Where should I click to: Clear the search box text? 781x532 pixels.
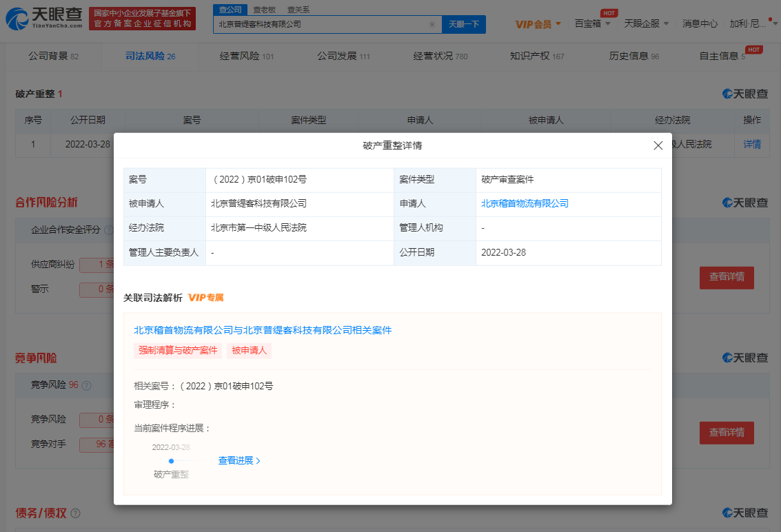pos(432,24)
